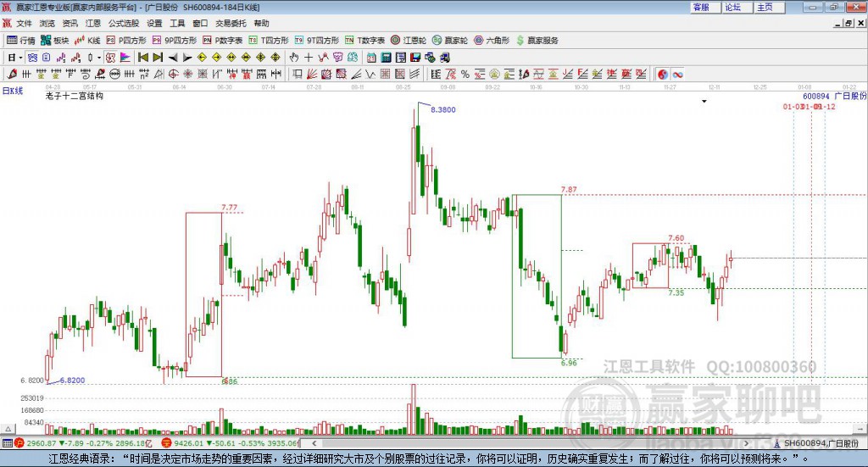Click the 客服 customer service button
The height and width of the screenshot is (467, 868).
pos(704,7)
